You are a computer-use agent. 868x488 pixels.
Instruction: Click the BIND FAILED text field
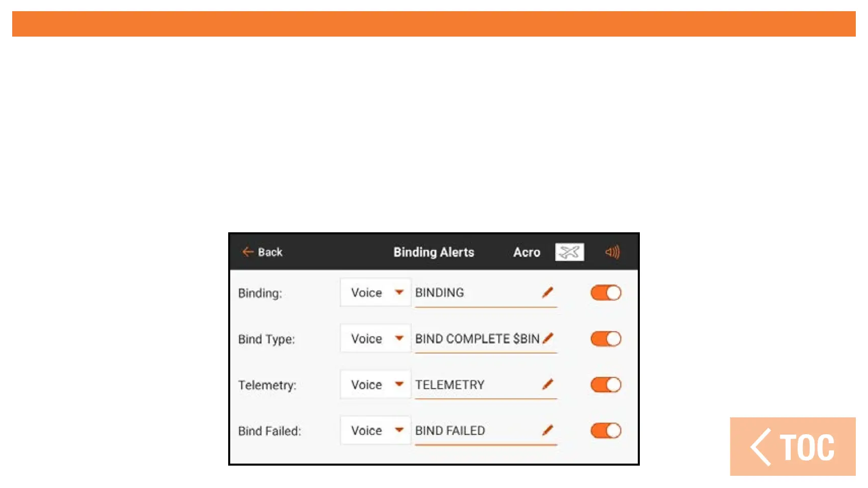point(475,431)
